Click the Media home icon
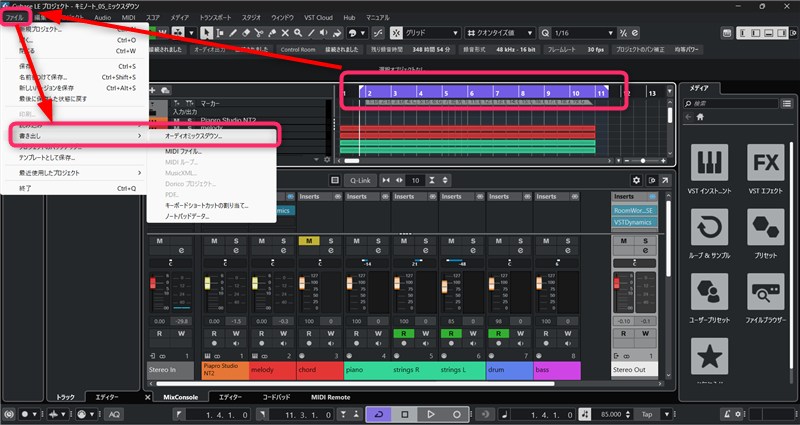This screenshot has height=425, width=800. tap(700, 117)
